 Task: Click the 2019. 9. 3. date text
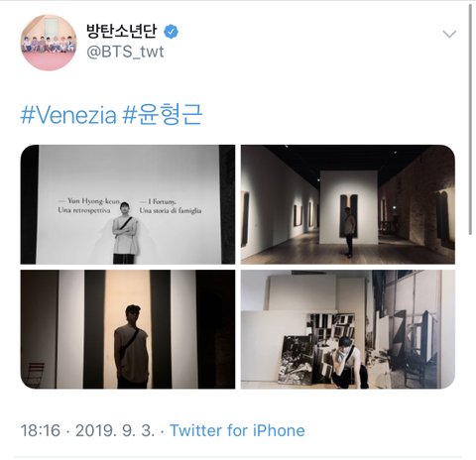115,430
